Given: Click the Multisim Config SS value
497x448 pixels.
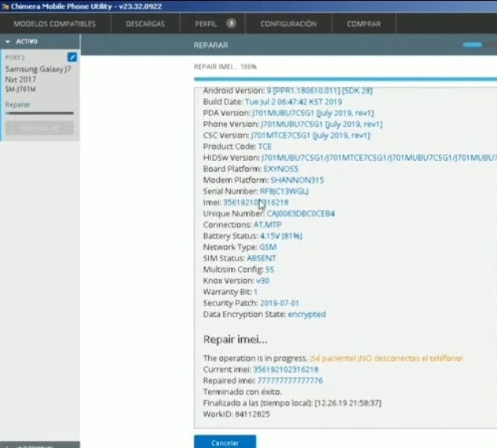Looking at the screenshot, I should (x=270, y=269).
